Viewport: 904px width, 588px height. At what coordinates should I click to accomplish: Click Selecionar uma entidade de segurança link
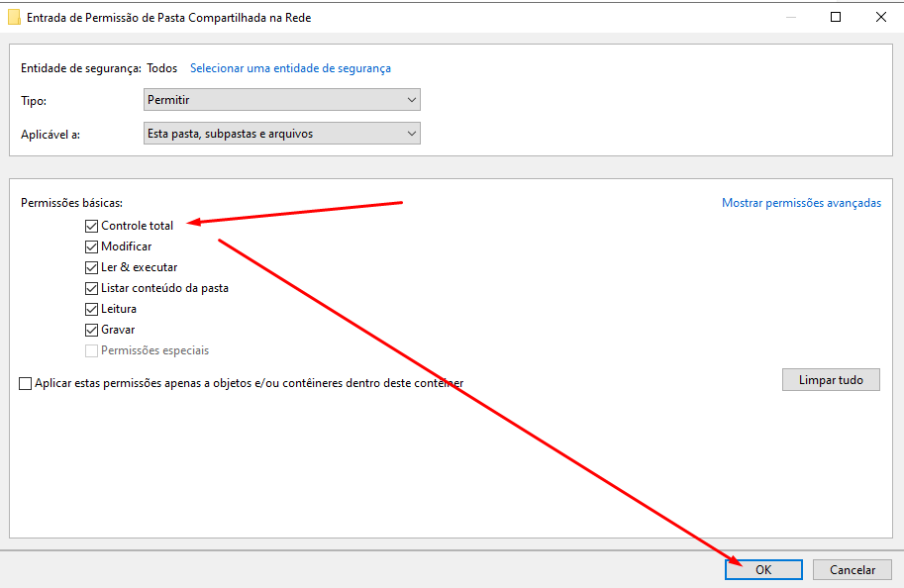click(x=290, y=68)
